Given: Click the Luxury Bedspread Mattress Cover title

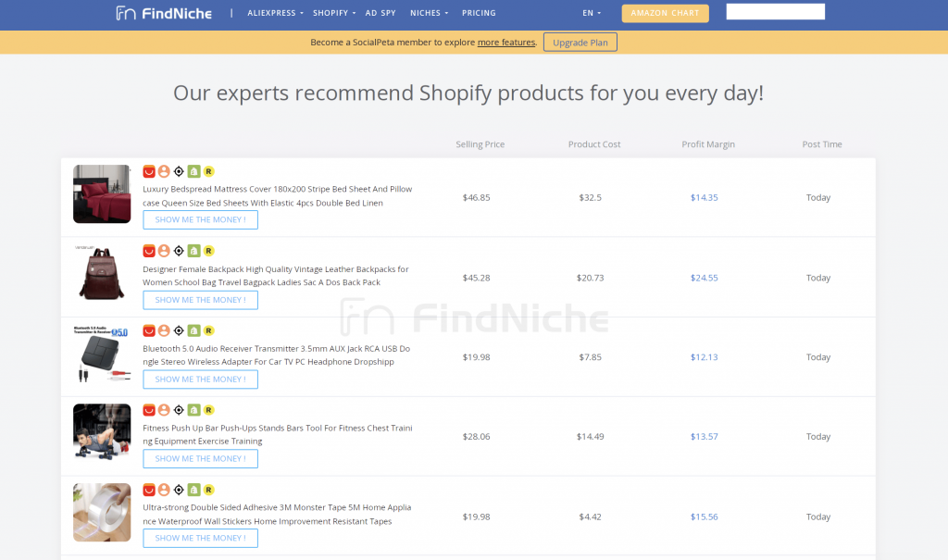Looking at the screenshot, I should (x=278, y=196).
